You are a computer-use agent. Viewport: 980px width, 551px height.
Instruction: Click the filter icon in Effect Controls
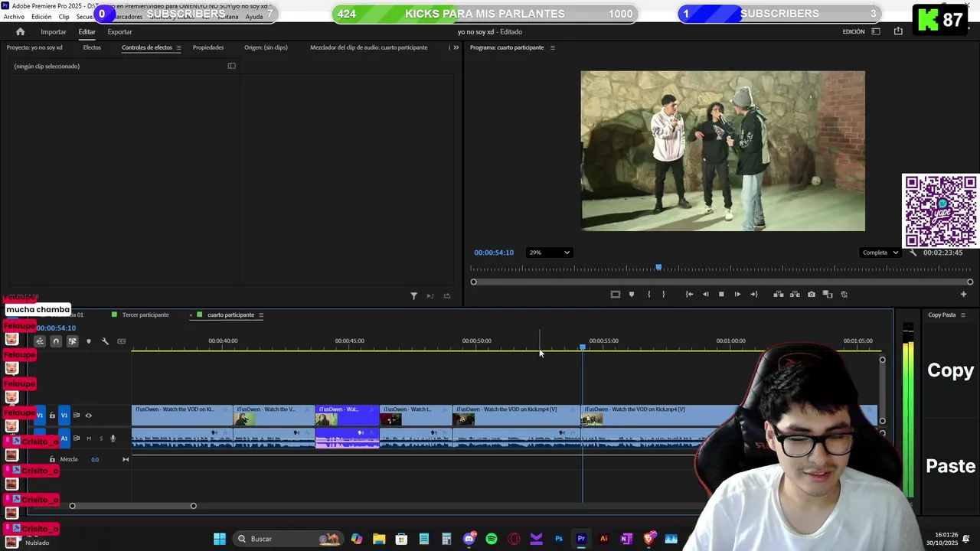[x=413, y=296]
